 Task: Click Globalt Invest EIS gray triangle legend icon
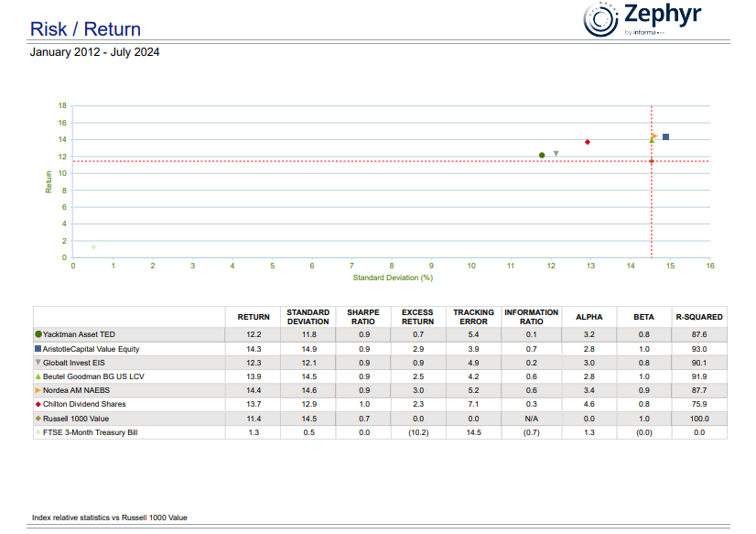coord(38,363)
